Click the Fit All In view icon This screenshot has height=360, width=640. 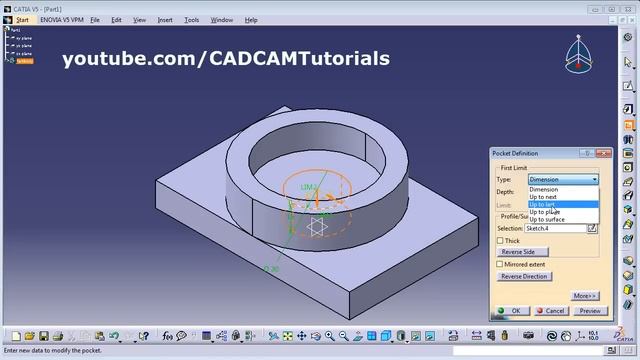tap(288, 336)
